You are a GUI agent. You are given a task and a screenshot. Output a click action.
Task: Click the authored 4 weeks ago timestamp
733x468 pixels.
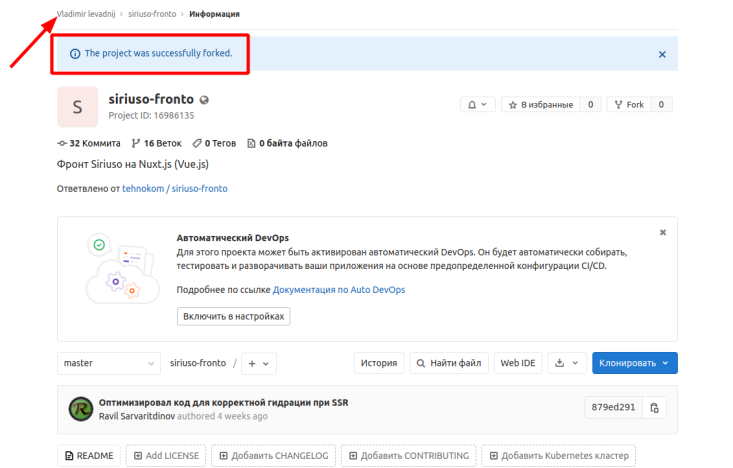223,416
